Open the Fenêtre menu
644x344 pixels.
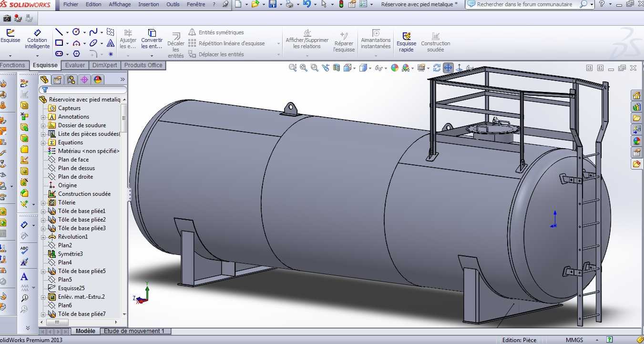pyautogui.click(x=196, y=4)
